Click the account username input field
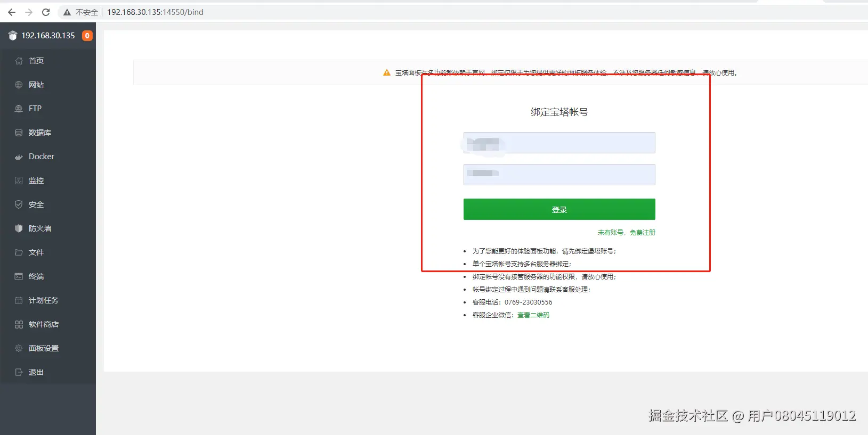 click(559, 143)
